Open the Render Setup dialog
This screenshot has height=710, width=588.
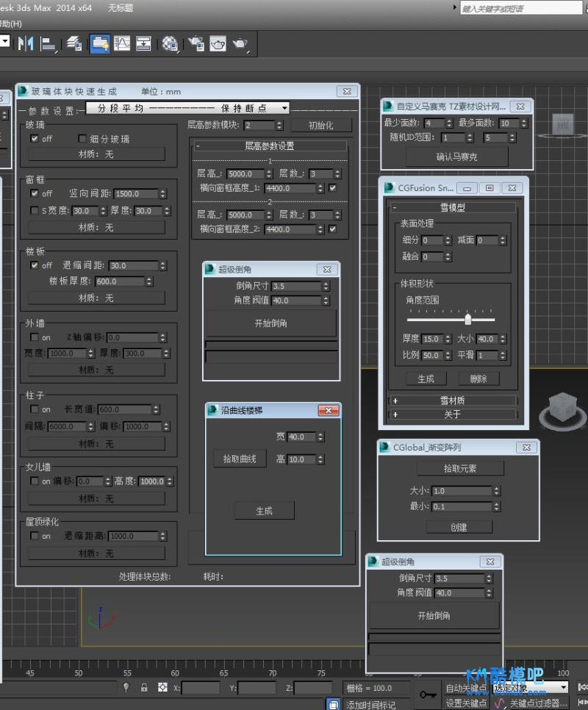pyautogui.click(x=196, y=43)
